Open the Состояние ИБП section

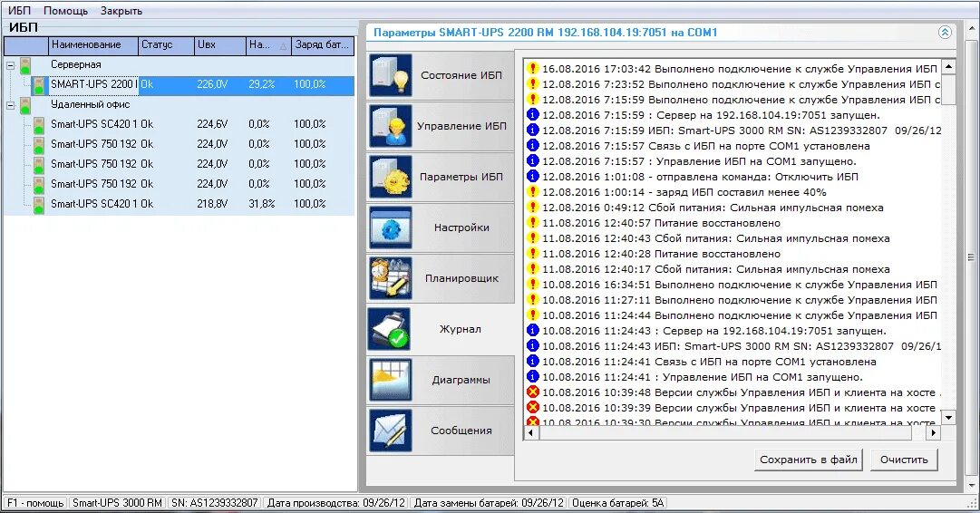click(x=441, y=75)
